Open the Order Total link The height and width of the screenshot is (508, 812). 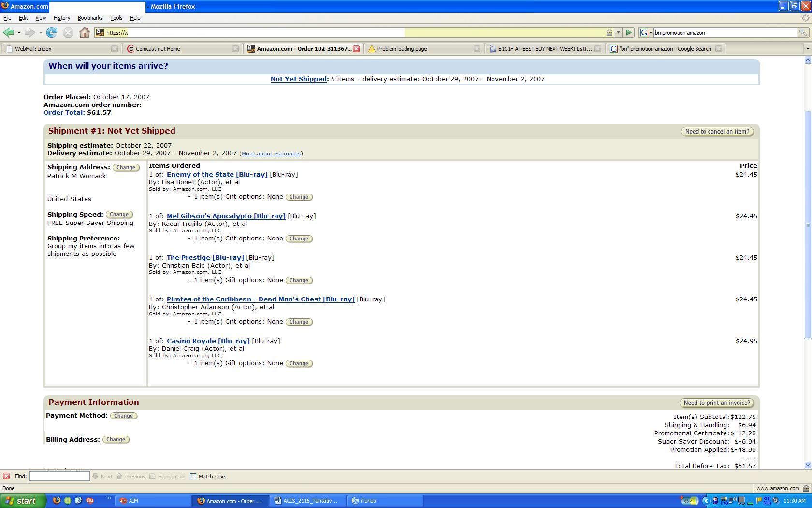64,112
